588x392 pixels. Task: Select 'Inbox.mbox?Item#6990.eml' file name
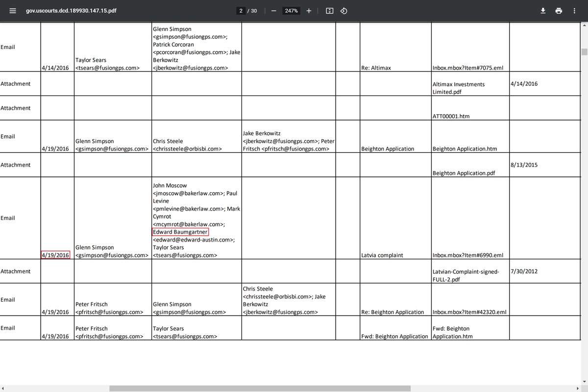click(468, 255)
